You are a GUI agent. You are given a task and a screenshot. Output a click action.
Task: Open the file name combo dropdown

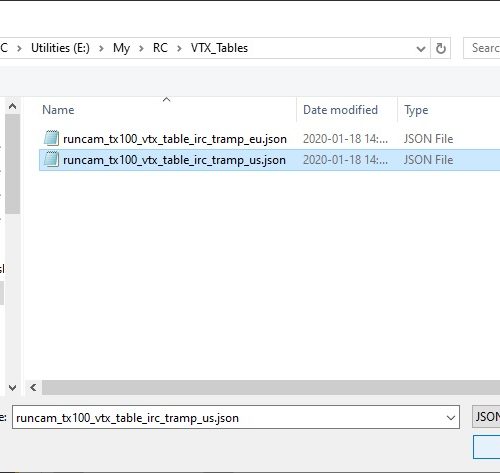451,418
